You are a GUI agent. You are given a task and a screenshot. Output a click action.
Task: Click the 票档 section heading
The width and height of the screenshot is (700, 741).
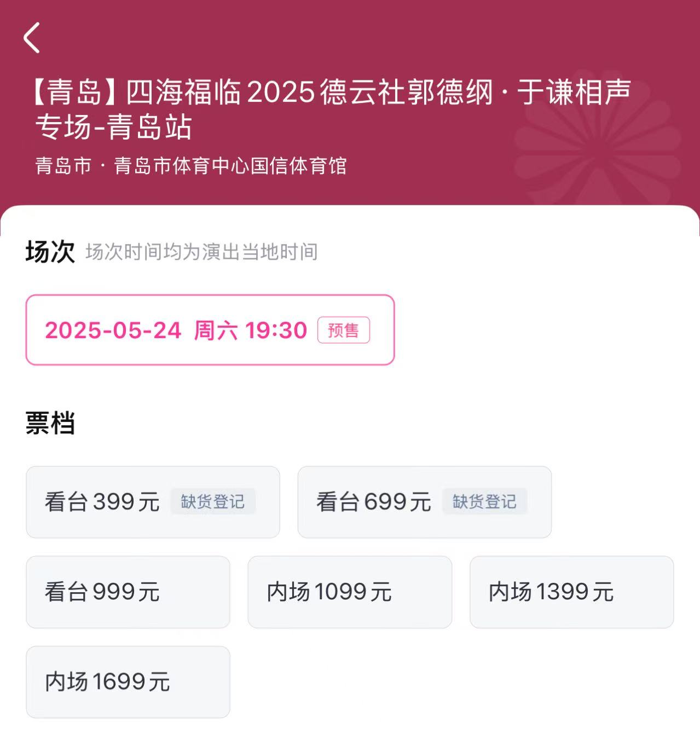click(x=50, y=423)
